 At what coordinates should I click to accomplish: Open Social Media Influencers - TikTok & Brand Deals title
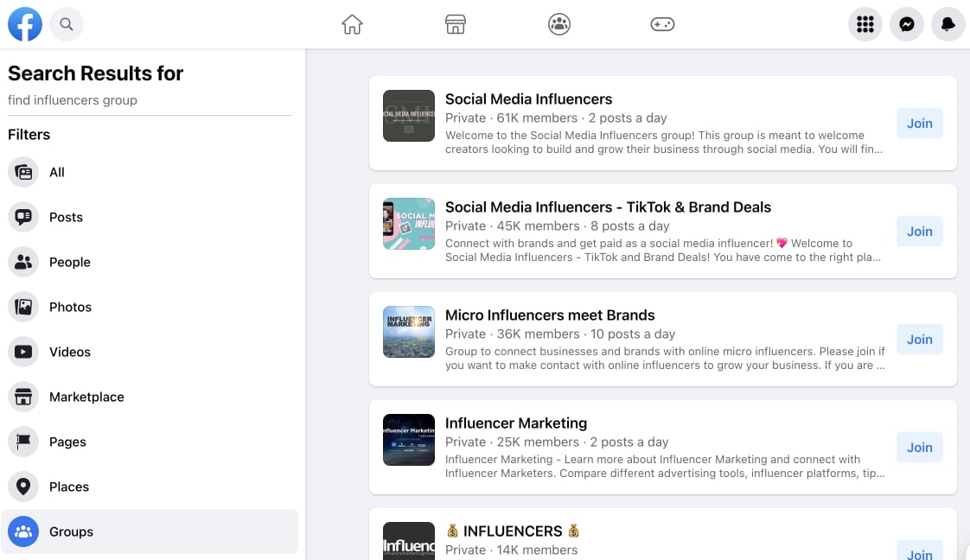(x=608, y=207)
